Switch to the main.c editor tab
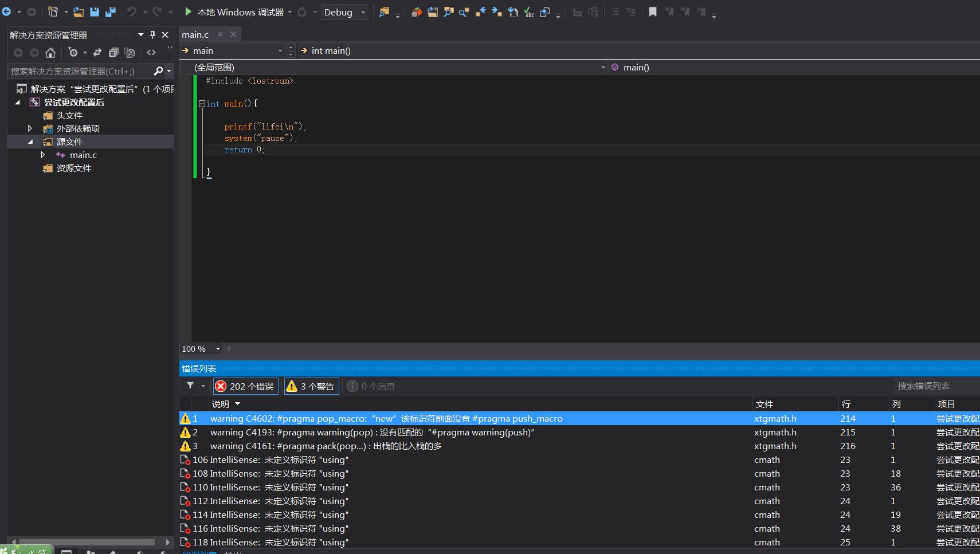 pos(195,35)
